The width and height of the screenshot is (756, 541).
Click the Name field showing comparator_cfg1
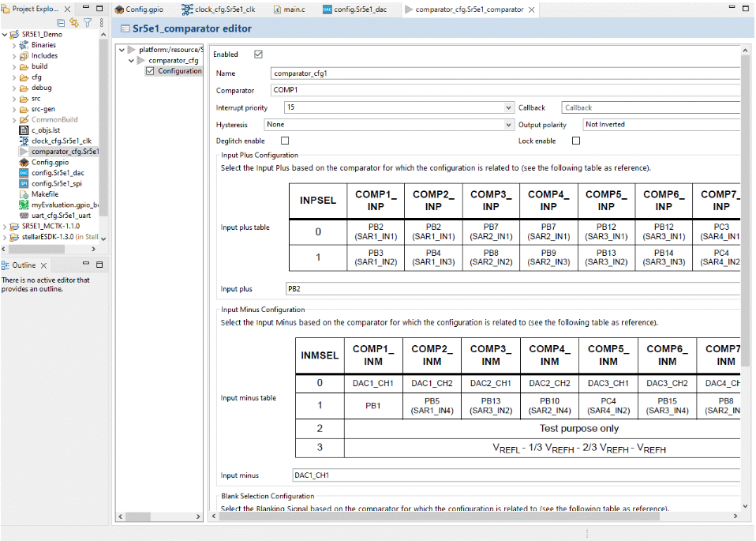(395, 73)
